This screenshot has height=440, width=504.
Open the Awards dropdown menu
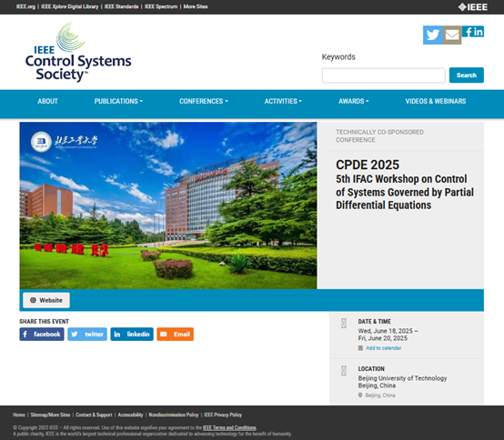(354, 101)
